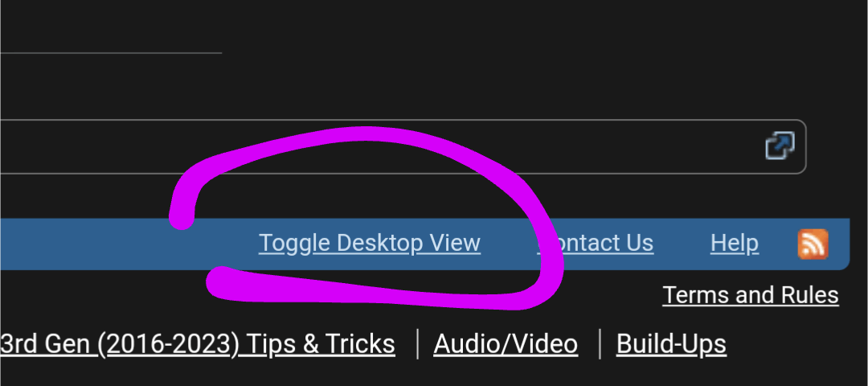
Task: Jump to the 3rd Gen Tips & Tricks forum
Action: click(198, 344)
